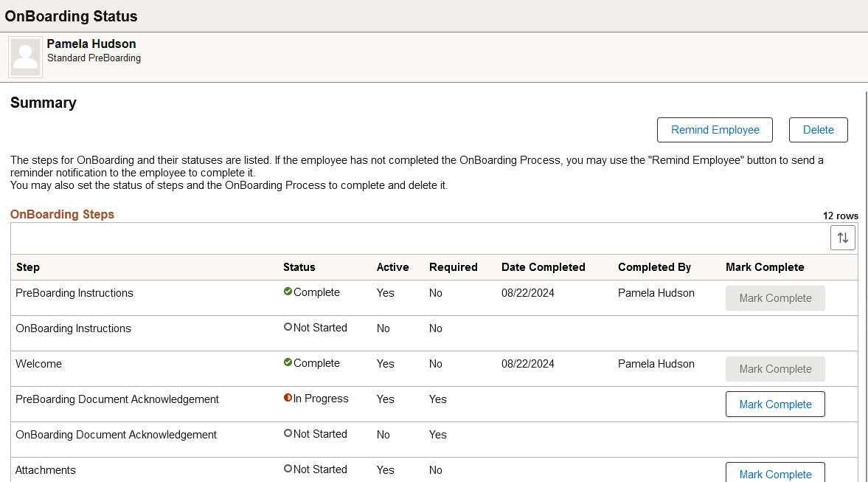Screen dimensions: 868x482
Task: Click Not Started icon for OnBoarding Document Acknowledgement
Action: (x=288, y=433)
